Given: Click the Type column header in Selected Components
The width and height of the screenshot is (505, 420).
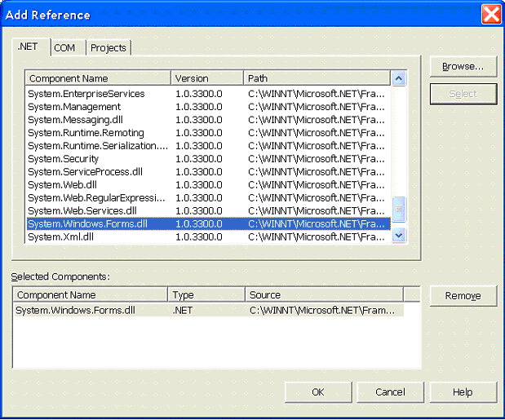Looking at the screenshot, I should tap(206, 294).
